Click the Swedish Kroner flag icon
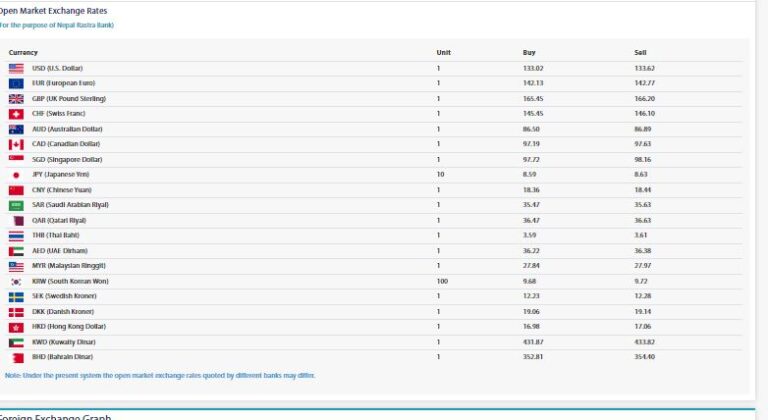The image size is (768, 420). click(16, 297)
